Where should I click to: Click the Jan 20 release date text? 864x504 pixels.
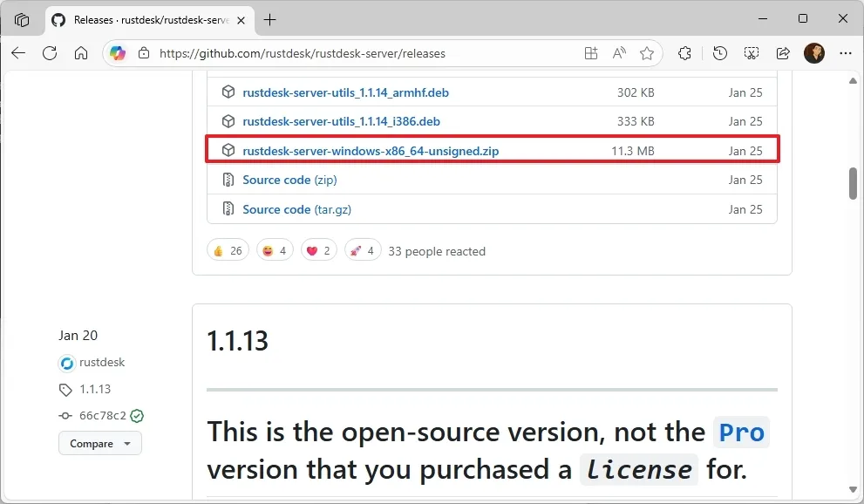(x=78, y=336)
